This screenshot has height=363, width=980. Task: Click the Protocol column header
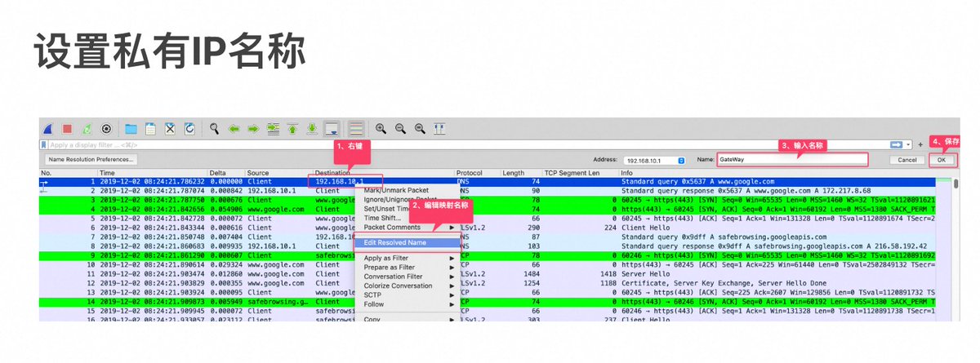(x=477, y=173)
